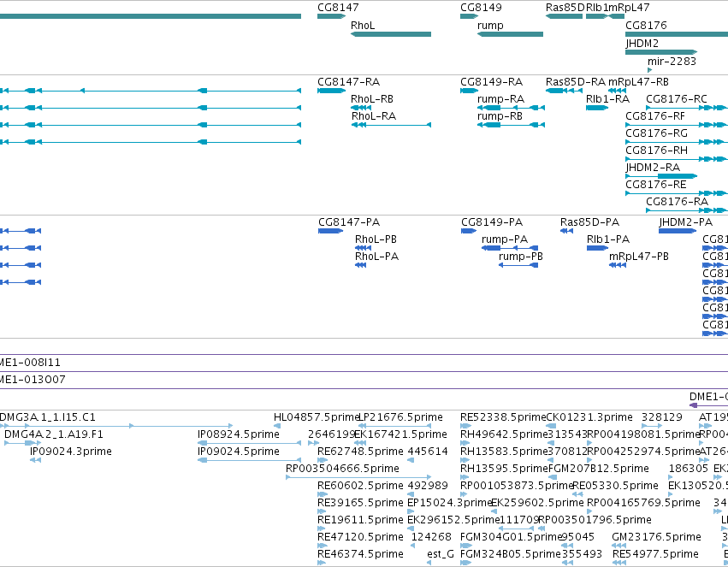Select the mRpL47-PB protein label
The height and width of the screenshot is (567, 728).
tap(639, 257)
